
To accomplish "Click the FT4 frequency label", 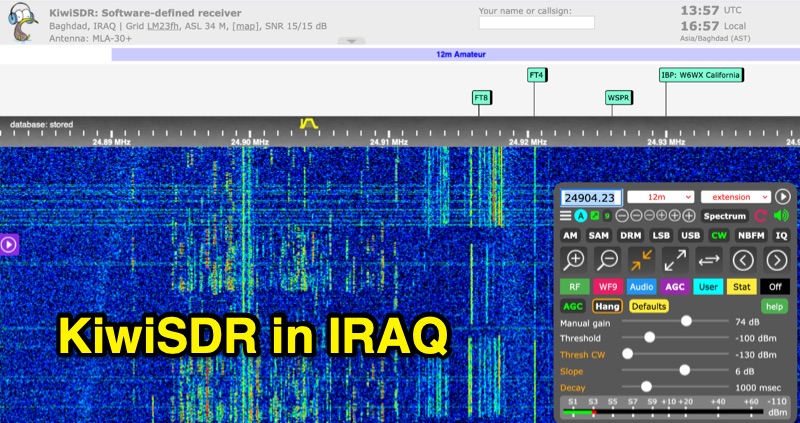I will 537,75.
